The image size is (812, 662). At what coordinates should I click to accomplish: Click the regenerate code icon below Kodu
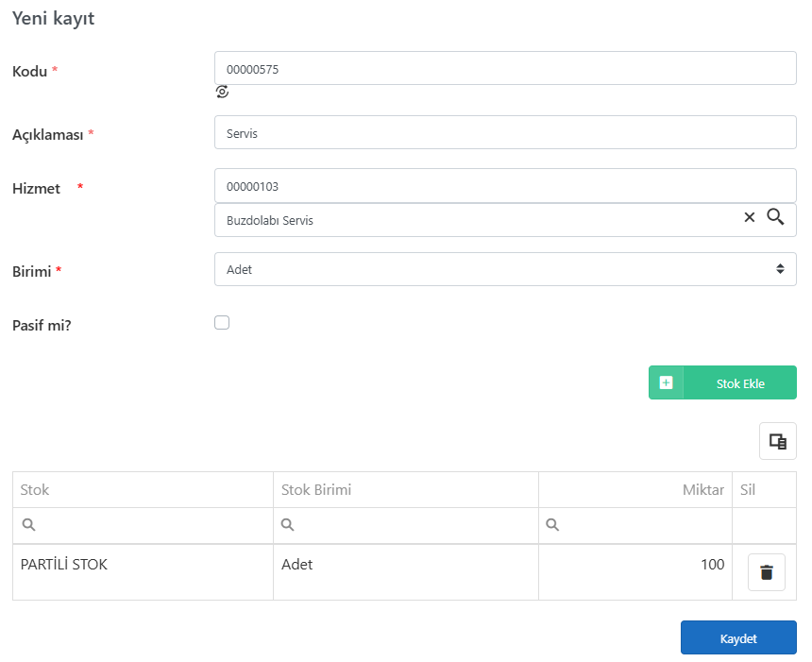click(x=222, y=92)
